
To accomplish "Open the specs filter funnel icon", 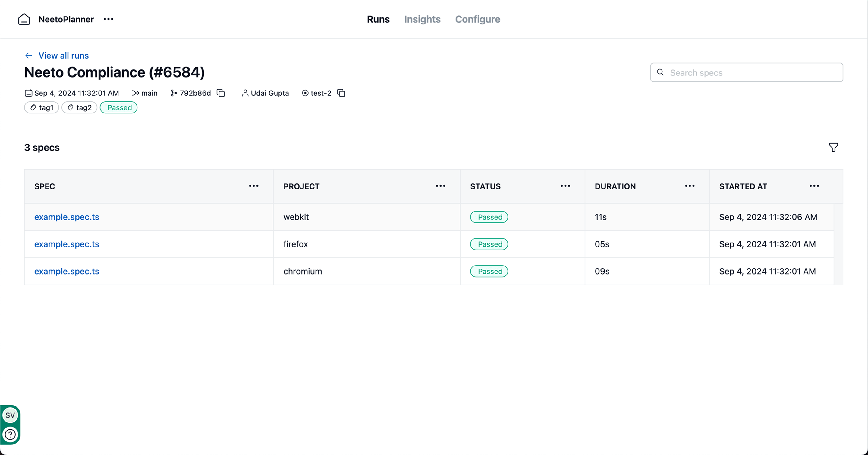I will pyautogui.click(x=833, y=148).
